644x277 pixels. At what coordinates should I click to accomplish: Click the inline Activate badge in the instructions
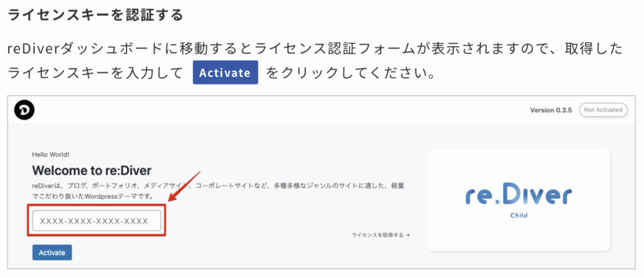tap(225, 73)
